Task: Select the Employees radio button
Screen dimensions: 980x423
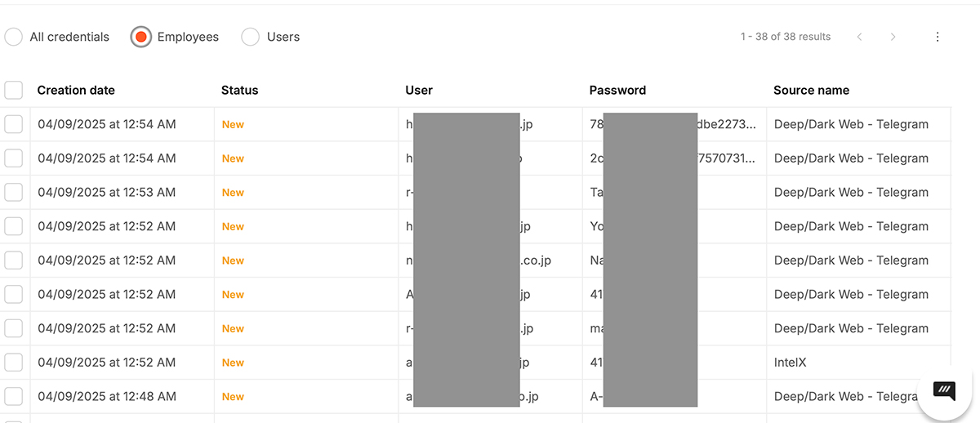Action: [141, 37]
